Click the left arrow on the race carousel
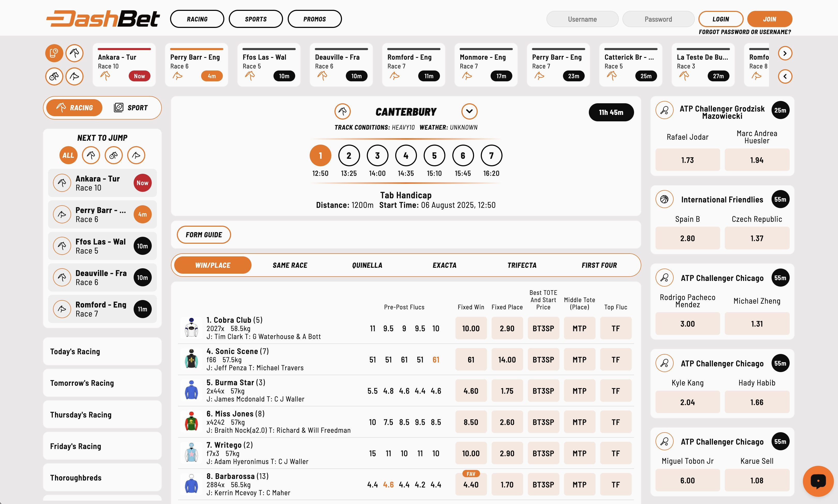The height and width of the screenshot is (504, 838). click(785, 76)
